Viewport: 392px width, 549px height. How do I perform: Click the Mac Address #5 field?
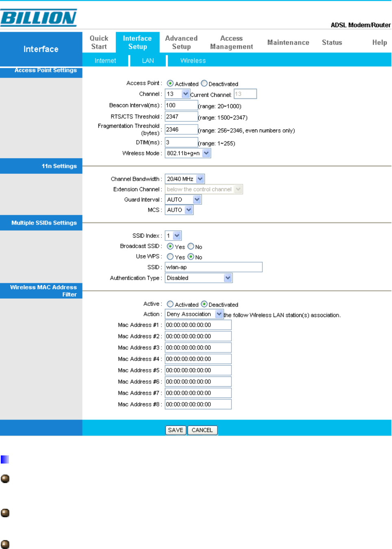pyautogui.click(x=198, y=370)
